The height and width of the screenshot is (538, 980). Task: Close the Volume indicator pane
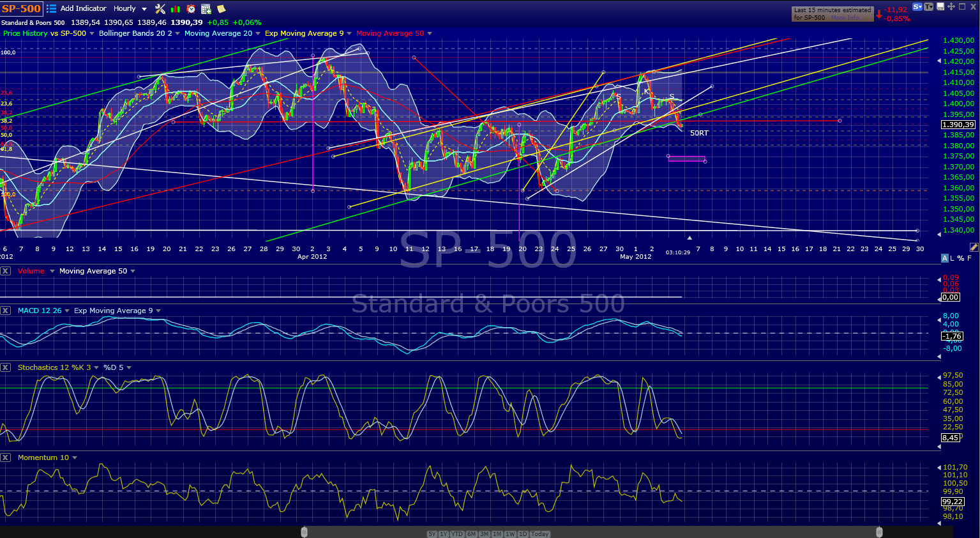5,271
